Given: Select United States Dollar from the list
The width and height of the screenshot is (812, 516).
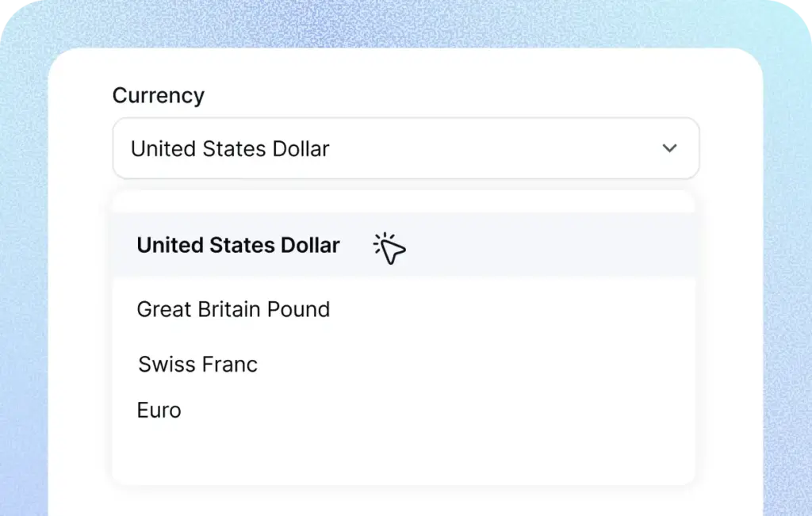Looking at the screenshot, I should pyautogui.click(x=238, y=246).
